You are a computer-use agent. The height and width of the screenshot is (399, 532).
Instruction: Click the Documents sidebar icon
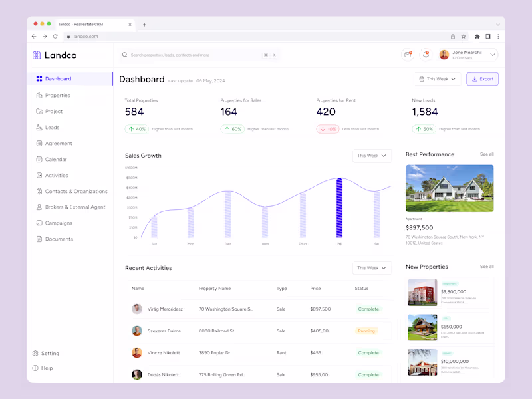(39, 239)
